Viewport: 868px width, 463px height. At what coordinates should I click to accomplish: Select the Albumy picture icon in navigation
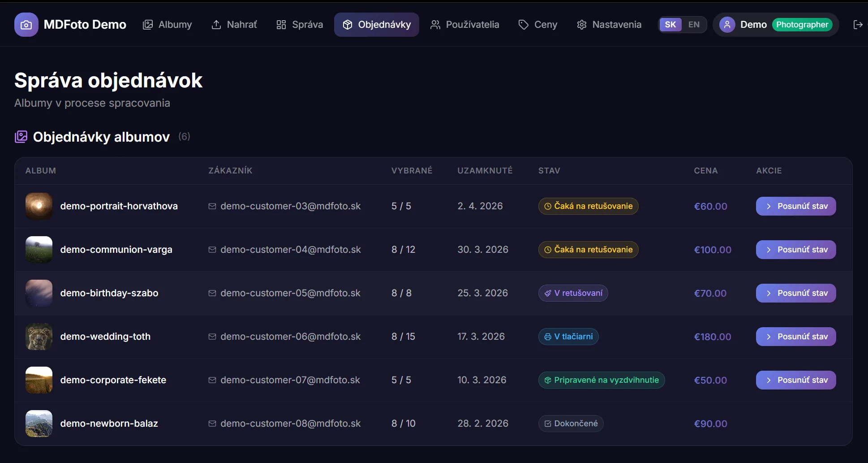pos(147,25)
